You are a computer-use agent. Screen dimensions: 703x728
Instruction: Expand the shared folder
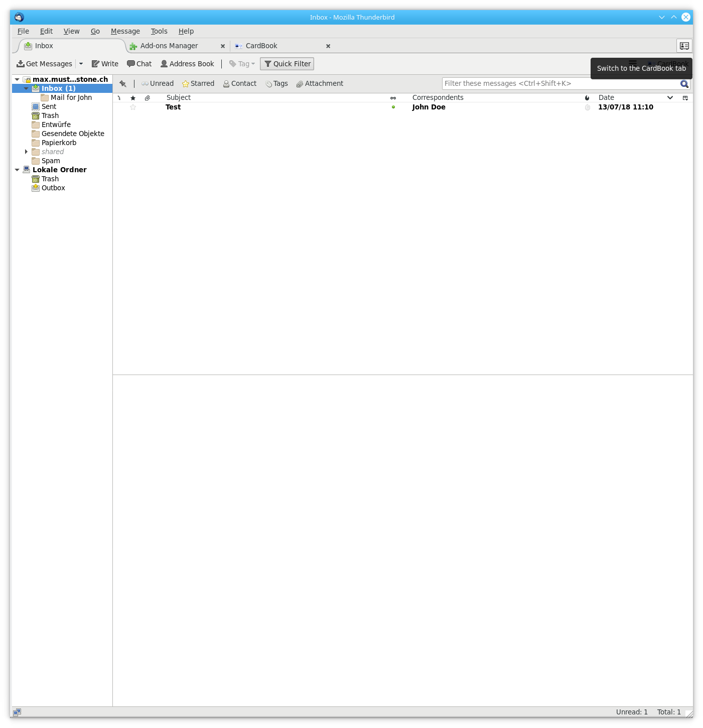(x=26, y=152)
